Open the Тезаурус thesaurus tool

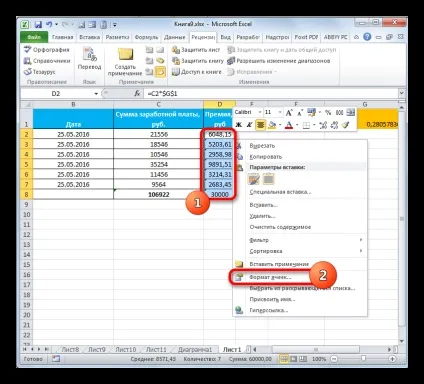[39, 72]
